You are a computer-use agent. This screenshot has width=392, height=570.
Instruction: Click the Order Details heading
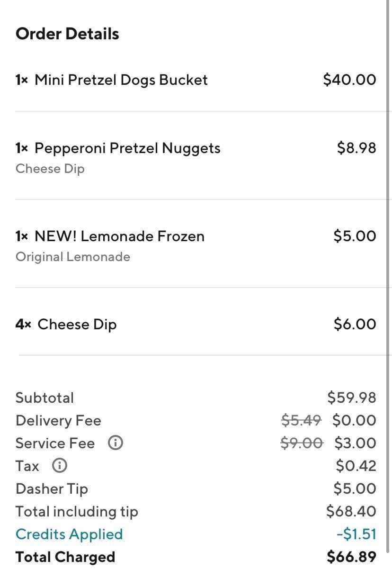(x=67, y=34)
